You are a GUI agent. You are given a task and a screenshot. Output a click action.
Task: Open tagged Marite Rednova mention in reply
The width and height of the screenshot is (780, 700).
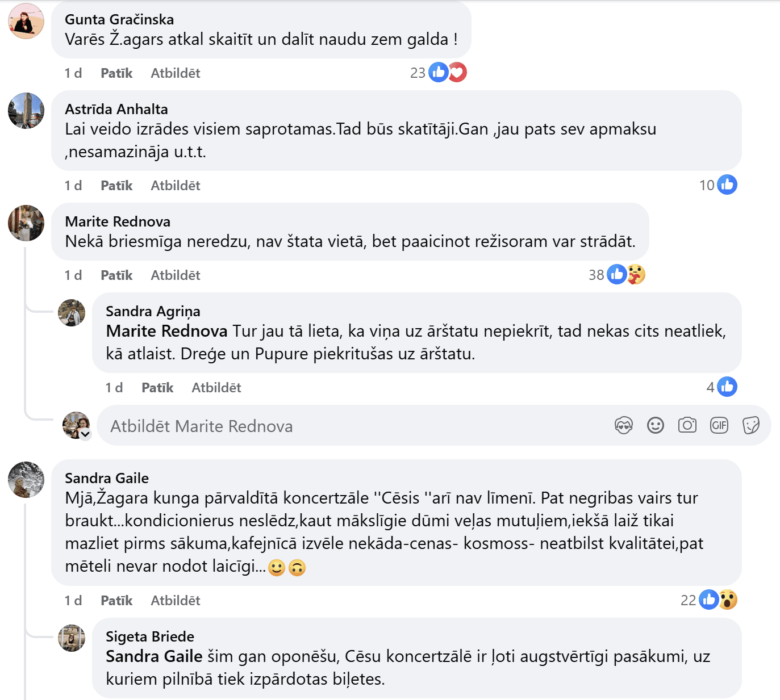pos(166,331)
